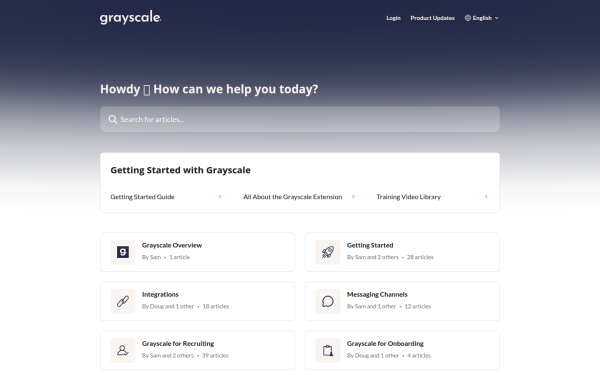Expand the English language dropdown
Viewport: 600px width, 375px height.
tap(482, 18)
